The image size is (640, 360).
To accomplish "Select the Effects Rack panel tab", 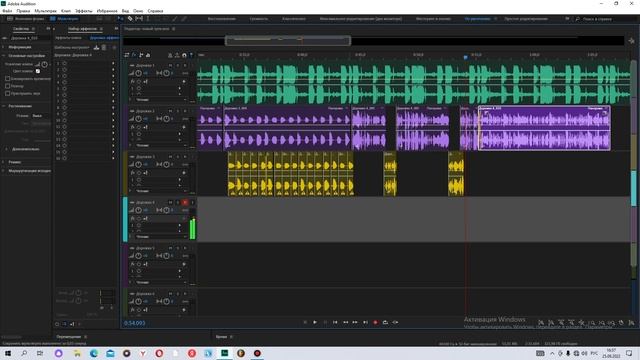I will [82, 29].
